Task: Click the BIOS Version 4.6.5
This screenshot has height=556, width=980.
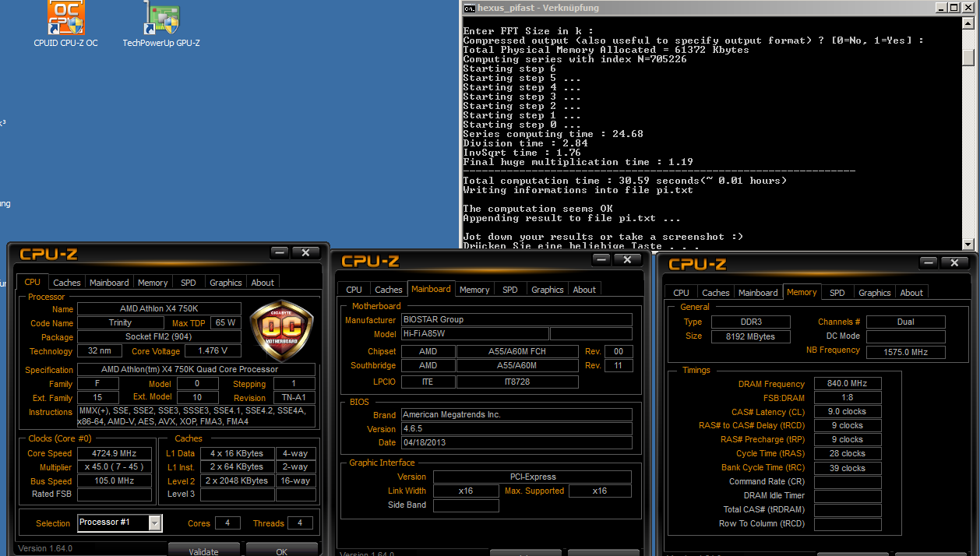Action: pos(516,429)
